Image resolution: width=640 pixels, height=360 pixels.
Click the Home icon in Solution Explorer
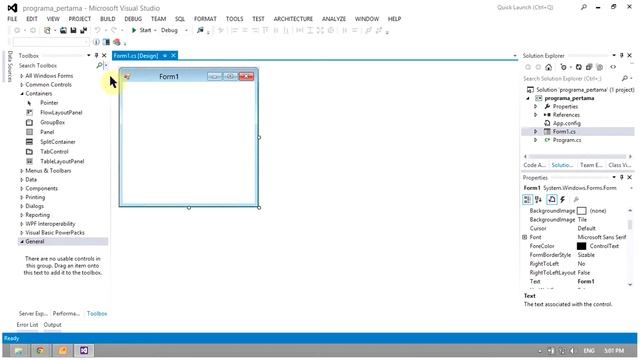(x=549, y=67)
